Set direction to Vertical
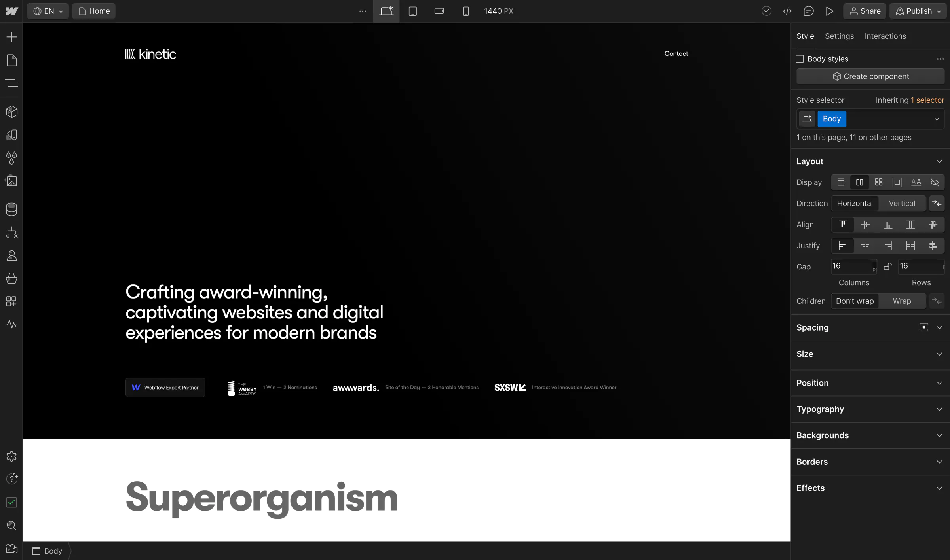The height and width of the screenshot is (560, 950). click(x=902, y=203)
